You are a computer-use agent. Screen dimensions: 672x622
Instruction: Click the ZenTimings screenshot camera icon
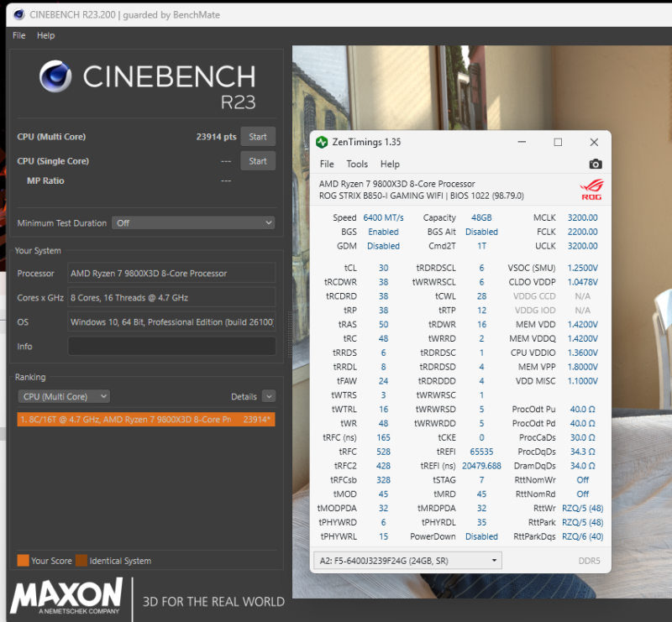(596, 164)
